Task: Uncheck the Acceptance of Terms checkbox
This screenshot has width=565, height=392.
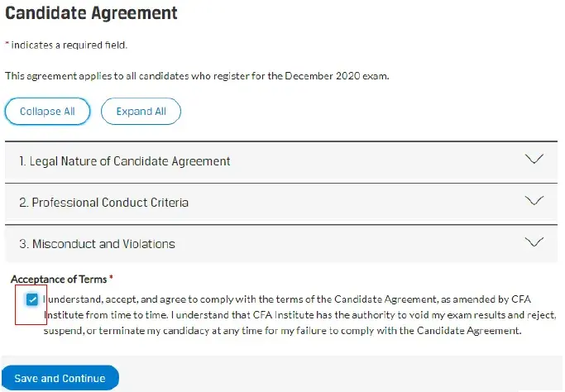Action: coord(32,299)
